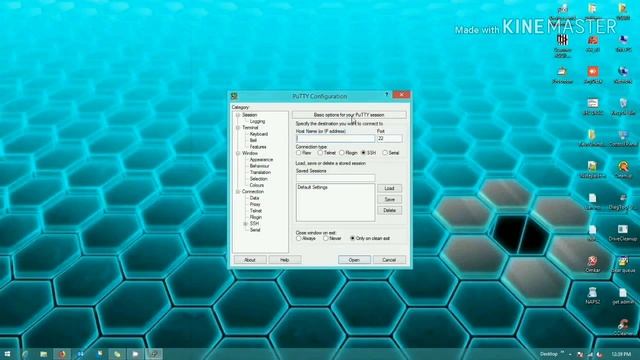Open the Behaviour category
This screenshot has height=360, width=640.
pyautogui.click(x=260, y=166)
